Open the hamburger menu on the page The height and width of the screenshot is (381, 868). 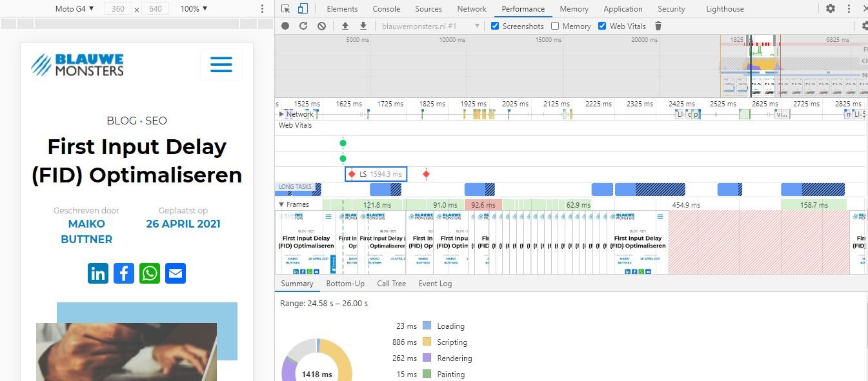(221, 64)
